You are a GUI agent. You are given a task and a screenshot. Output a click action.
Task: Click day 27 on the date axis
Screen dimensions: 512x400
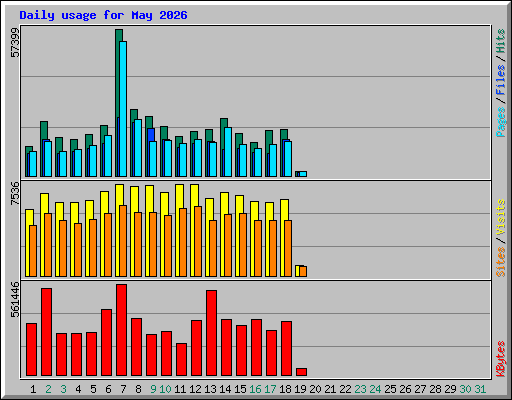(420, 389)
